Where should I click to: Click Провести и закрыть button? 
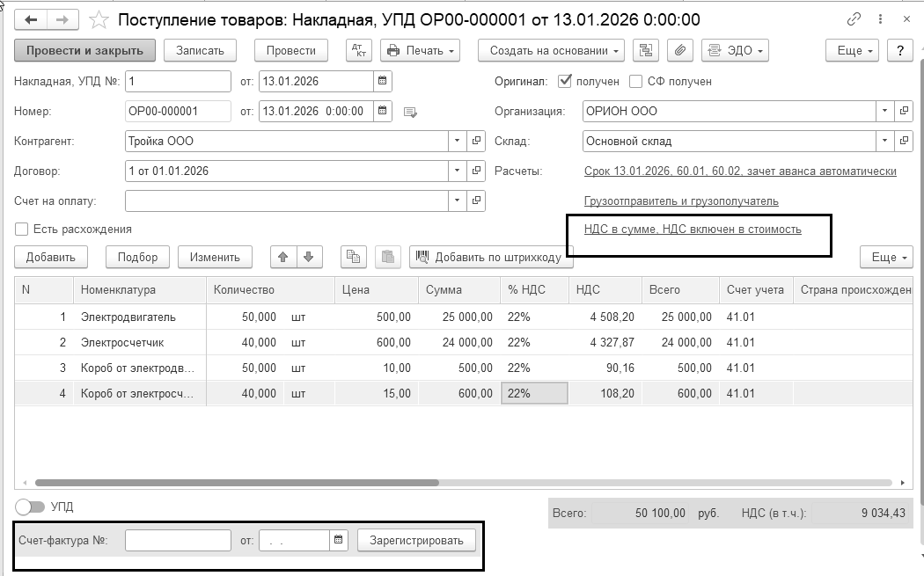click(84, 51)
